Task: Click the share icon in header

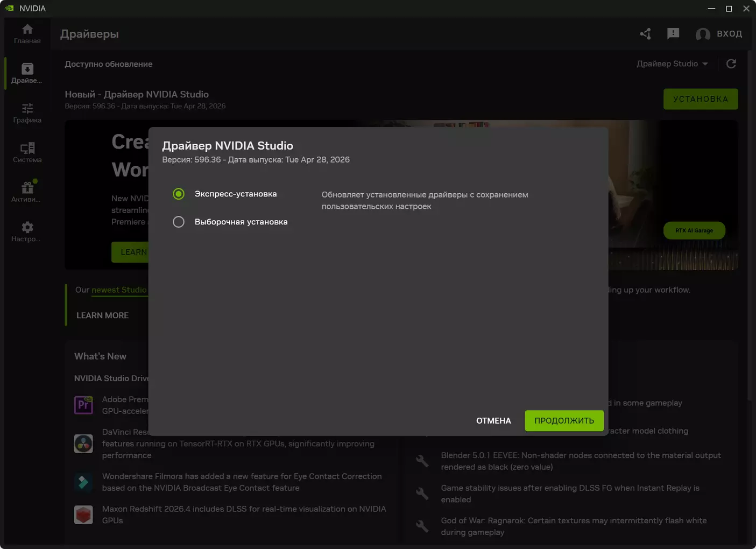Action: tap(646, 34)
